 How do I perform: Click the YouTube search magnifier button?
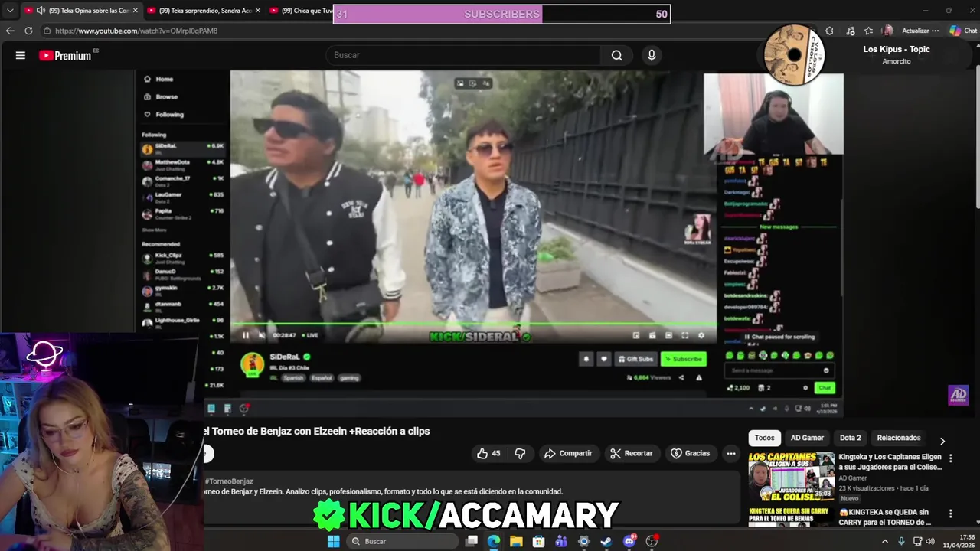click(616, 55)
